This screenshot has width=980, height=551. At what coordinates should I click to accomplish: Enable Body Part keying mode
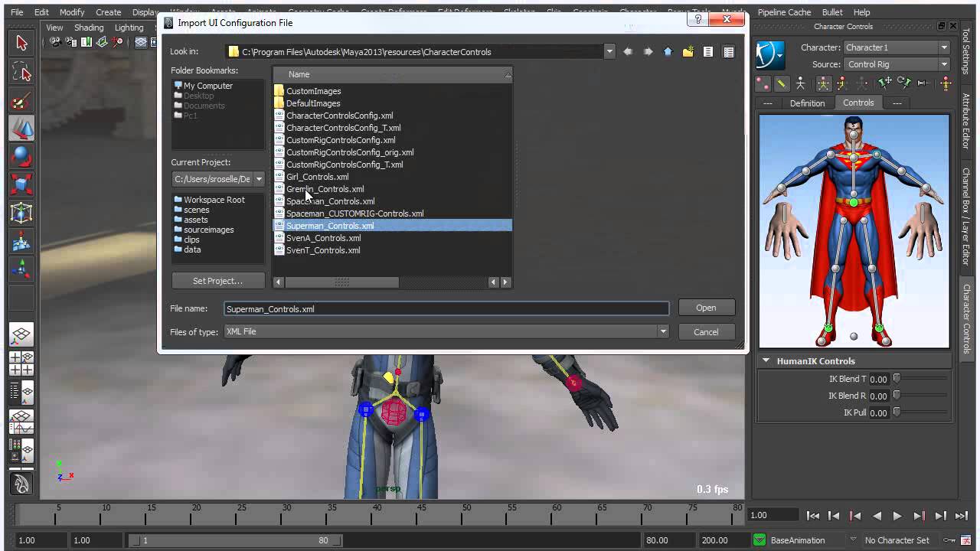[842, 83]
